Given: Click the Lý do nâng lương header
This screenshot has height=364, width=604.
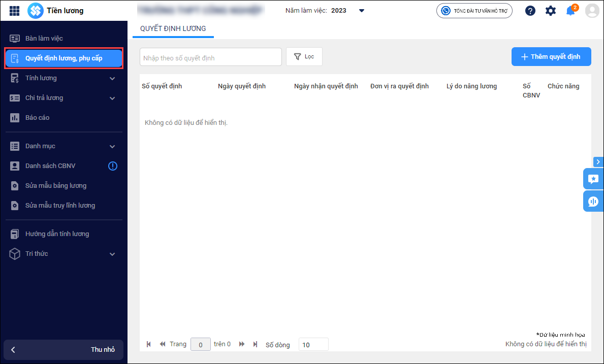Looking at the screenshot, I should tap(472, 86).
